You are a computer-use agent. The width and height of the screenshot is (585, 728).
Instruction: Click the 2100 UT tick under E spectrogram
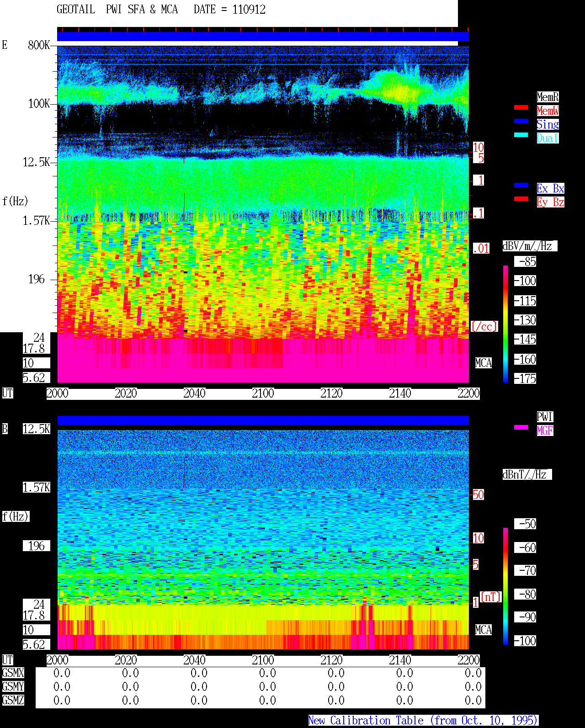[x=263, y=393]
